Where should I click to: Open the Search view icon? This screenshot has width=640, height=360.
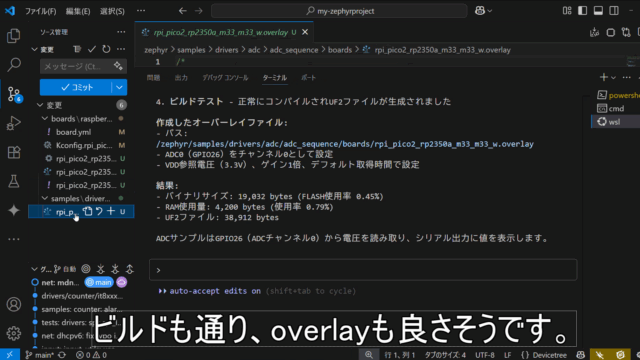click(x=13, y=64)
